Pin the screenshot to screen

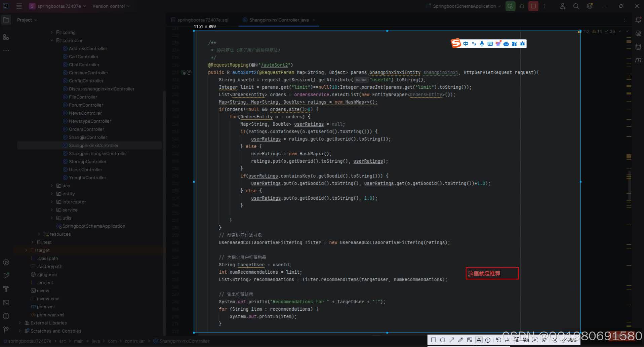click(x=544, y=340)
